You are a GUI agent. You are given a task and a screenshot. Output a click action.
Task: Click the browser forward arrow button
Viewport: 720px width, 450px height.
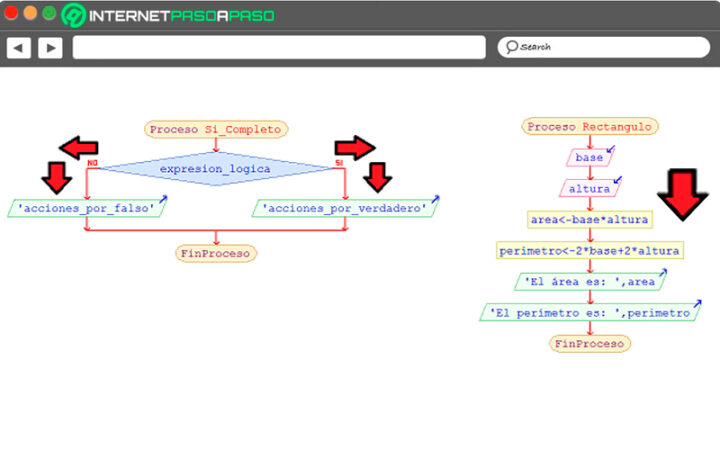click(50, 47)
